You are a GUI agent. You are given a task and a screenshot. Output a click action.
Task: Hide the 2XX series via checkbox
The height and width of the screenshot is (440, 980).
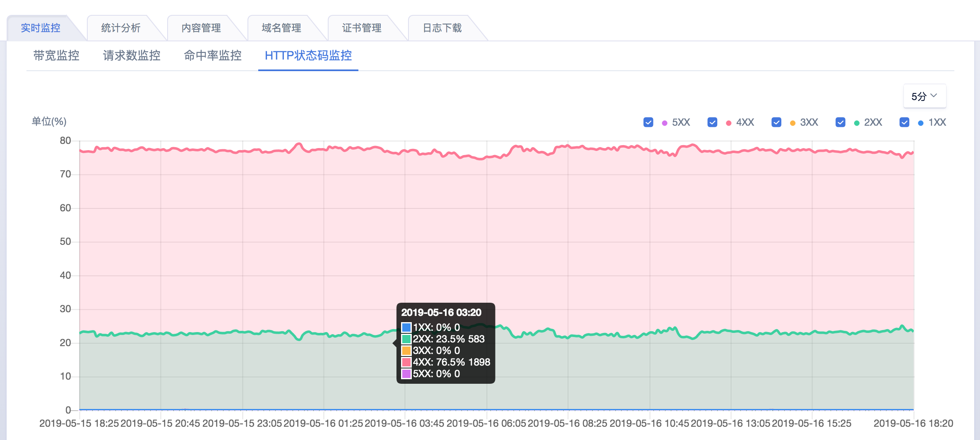[x=840, y=122]
